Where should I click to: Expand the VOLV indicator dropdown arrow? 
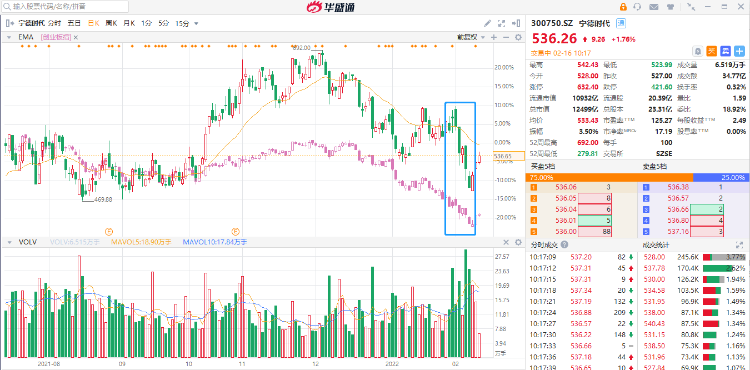point(9,242)
